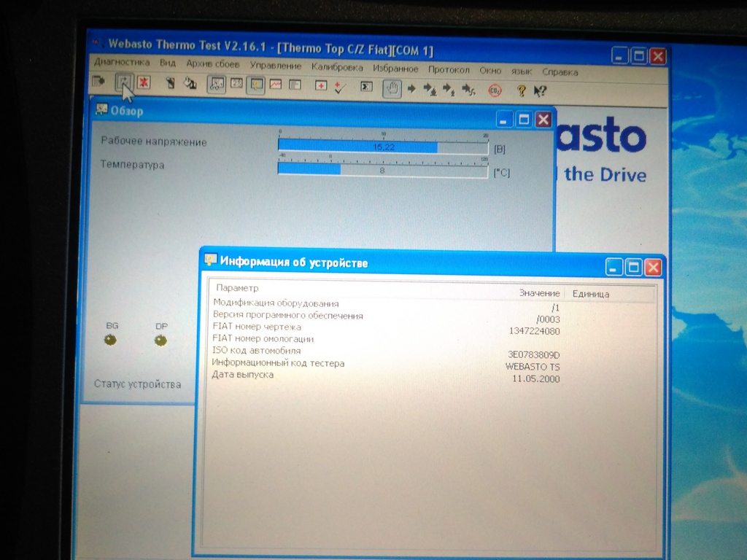Select the Модификация оборудования row
The height and width of the screenshot is (560, 747).
click(386, 305)
